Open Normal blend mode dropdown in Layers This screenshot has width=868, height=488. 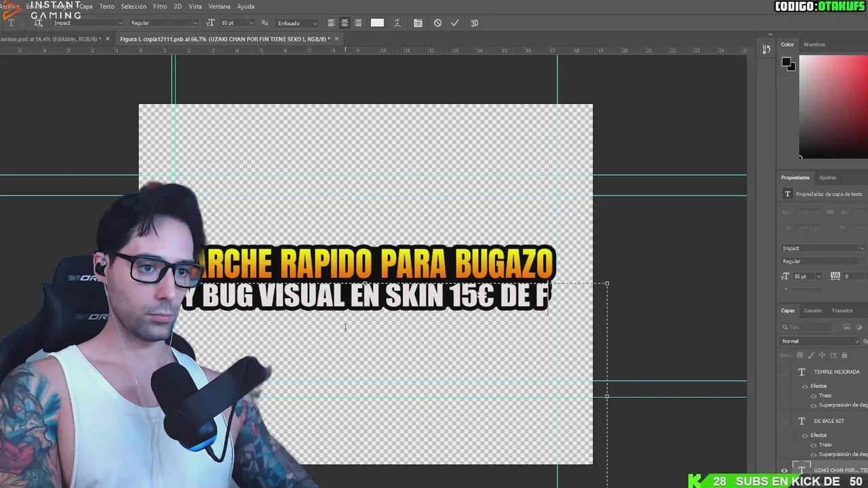[x=821, y=341]
